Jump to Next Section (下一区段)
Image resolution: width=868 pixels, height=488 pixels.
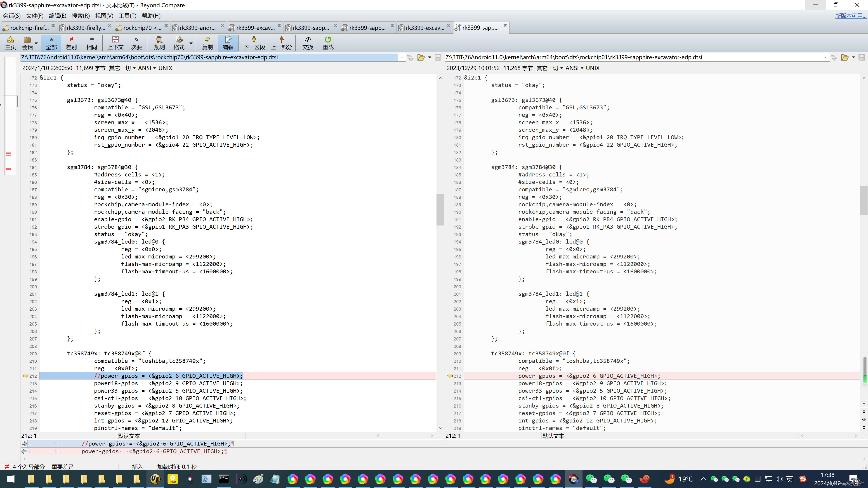[254, 43]
